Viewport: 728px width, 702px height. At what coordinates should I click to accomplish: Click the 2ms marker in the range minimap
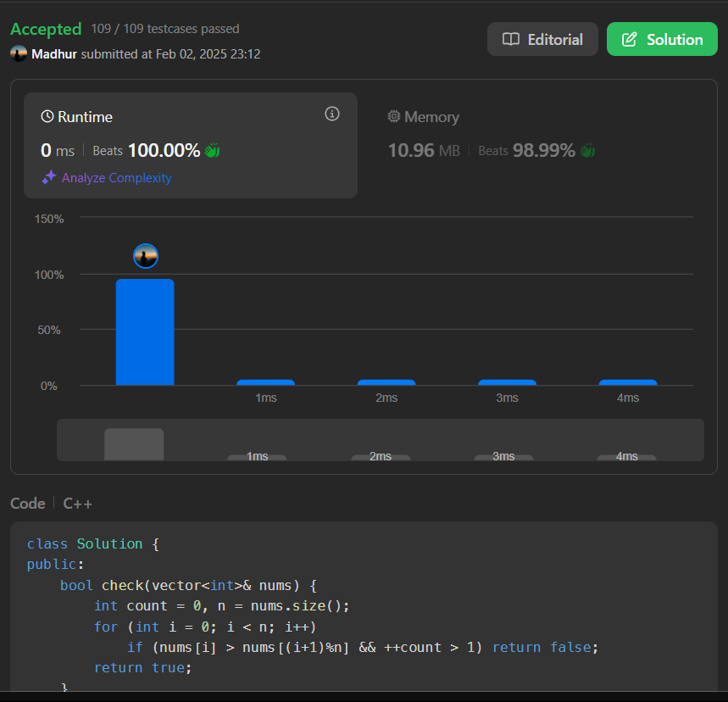pyautogui.click(x=381, y=457)
